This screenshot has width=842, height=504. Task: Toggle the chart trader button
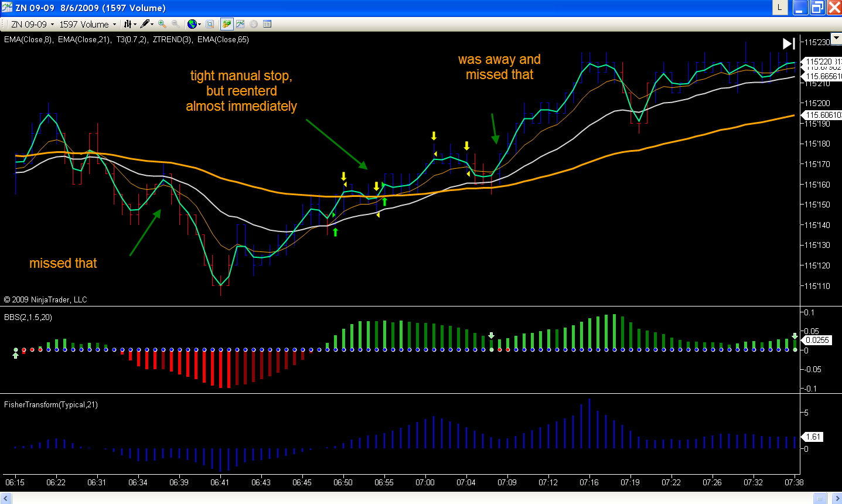pos(226,24)
